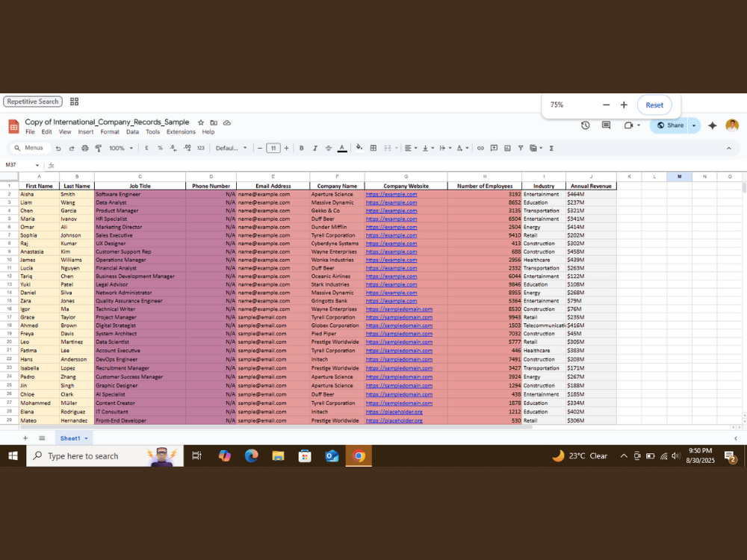This screenshot has width=747, height=560.
Task: Collapse the toolbar chevron
Action: [728, 148]
